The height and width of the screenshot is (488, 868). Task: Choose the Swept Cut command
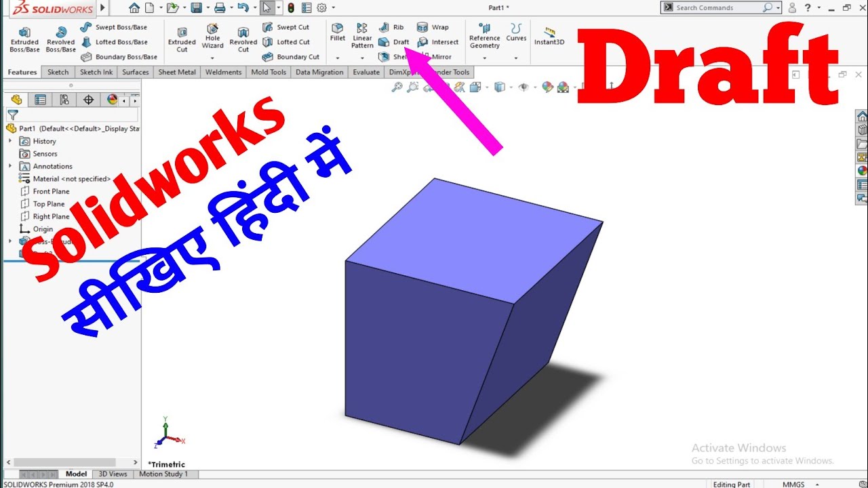click(x=285, y=27)
